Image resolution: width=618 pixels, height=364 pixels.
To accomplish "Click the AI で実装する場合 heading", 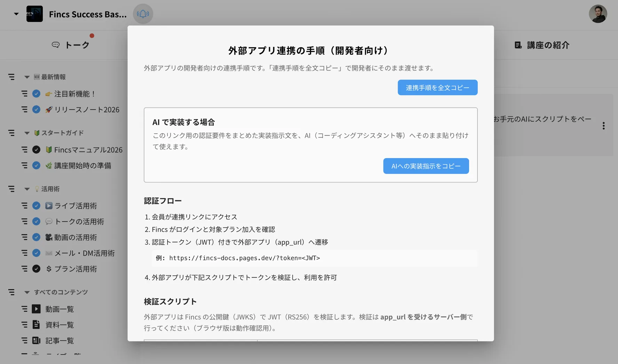I will pyautogui.click(x=184, y=122).
